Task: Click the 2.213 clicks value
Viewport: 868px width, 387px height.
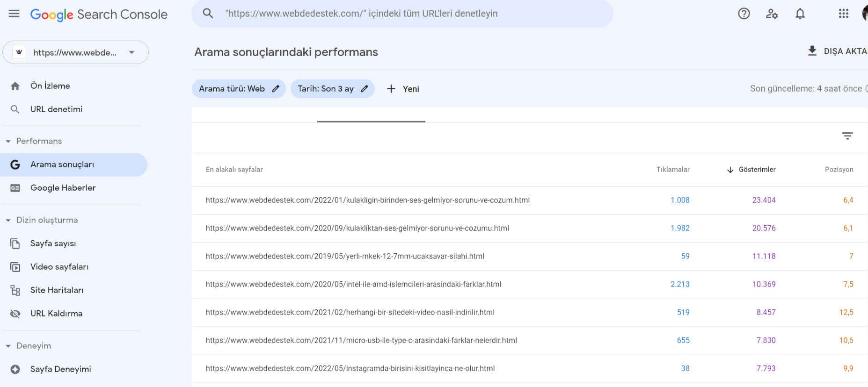Action: point(680,284)
